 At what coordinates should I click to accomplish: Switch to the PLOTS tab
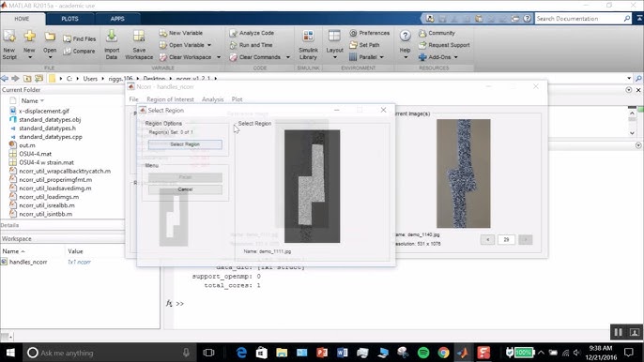pos(69,19)
